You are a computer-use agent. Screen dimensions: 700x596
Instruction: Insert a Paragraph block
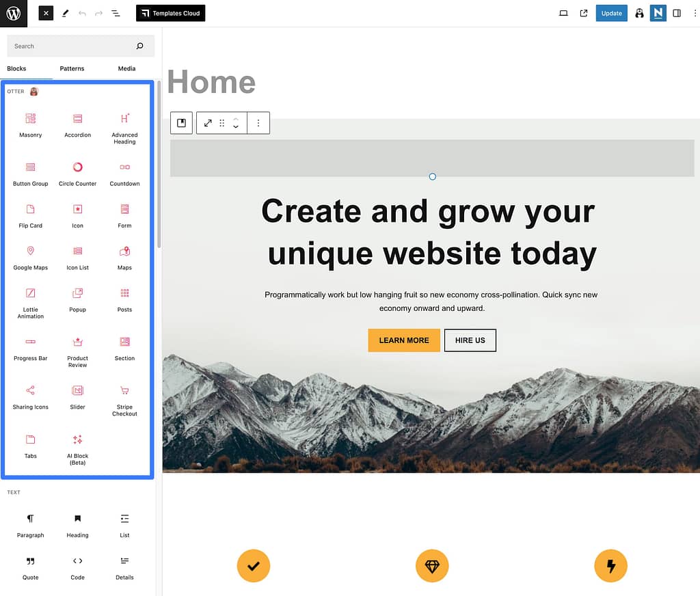pyautogui.click(x=30, y=526)
